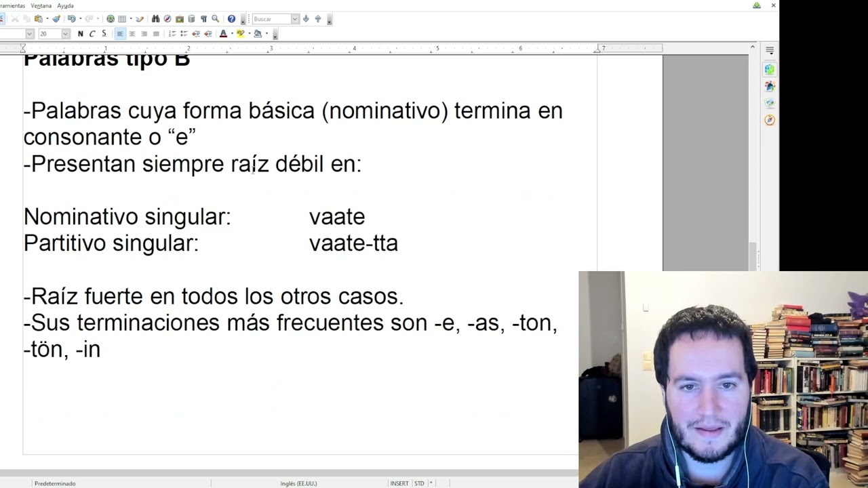Click the Paste clipboard icon

click(39, 19)
